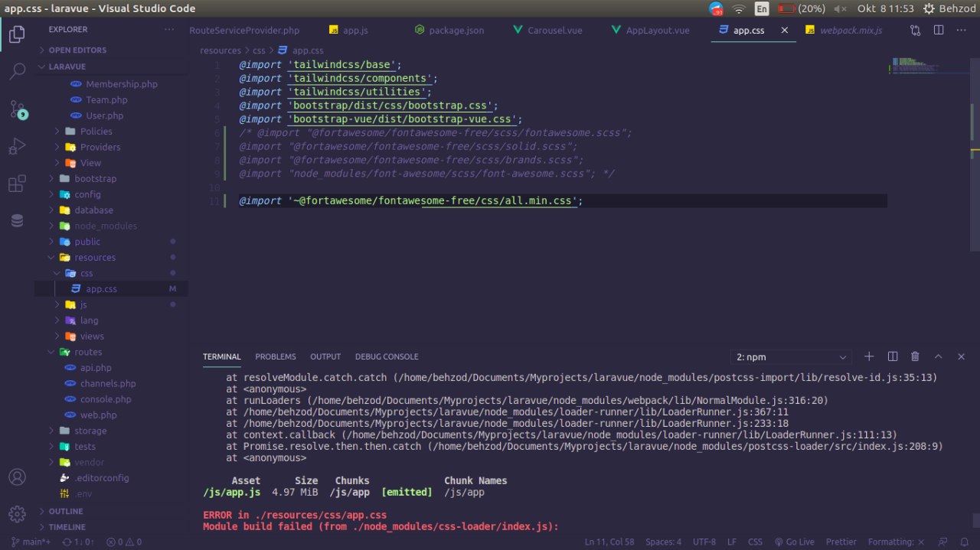The width and height of the screenshot is (980, 550).
Task: Open the Run and Debug view
Action: tap(17, 147)
